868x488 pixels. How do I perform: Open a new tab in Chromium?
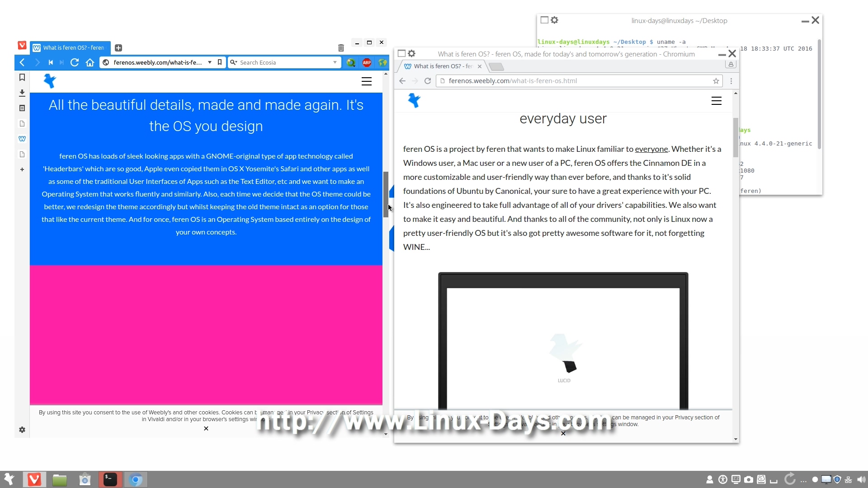pyautogui.click(x=496, y=66)
